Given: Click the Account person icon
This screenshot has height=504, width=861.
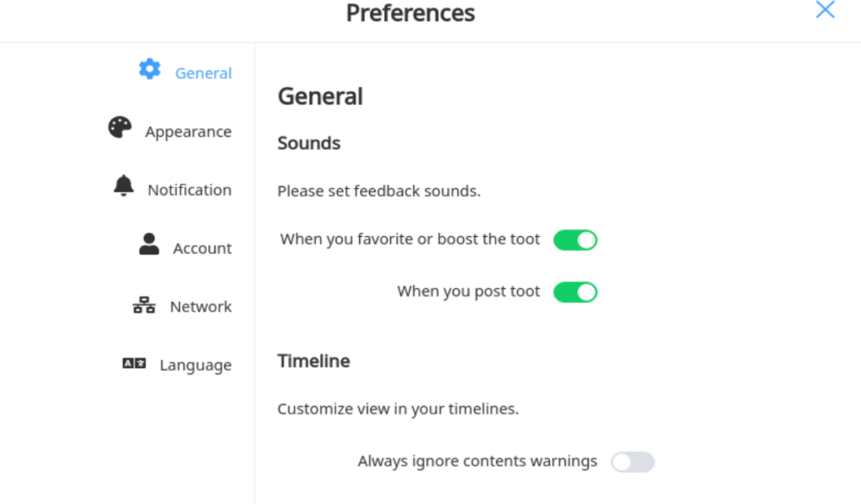Looking at the screenshot, I should click(x=150, y=244).
